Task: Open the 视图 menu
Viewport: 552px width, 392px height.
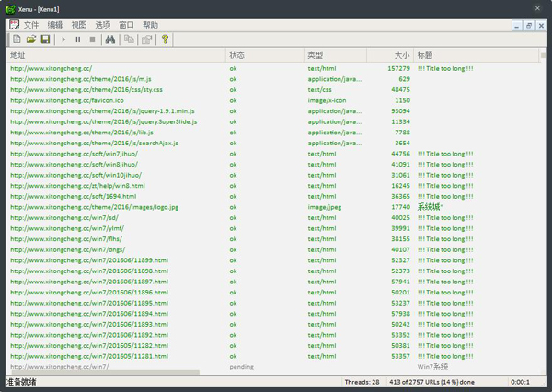Action: pyautogui.click(x=79, y=25)
